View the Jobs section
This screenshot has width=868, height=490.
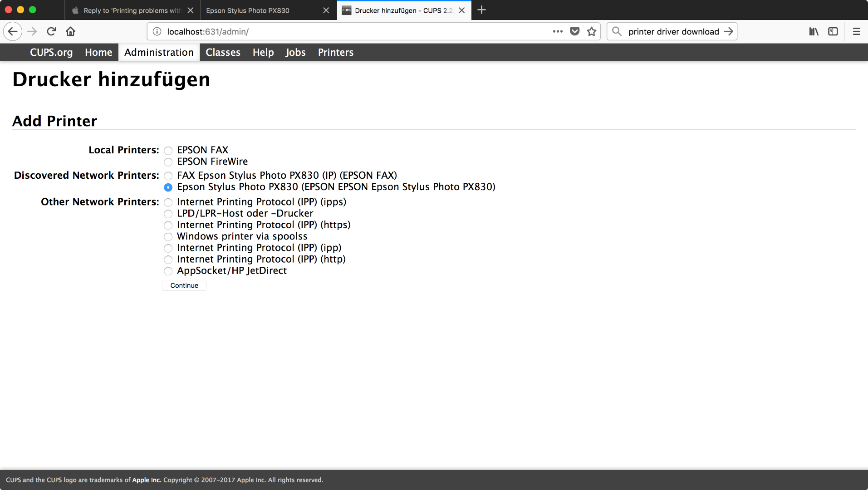(x=295, y=52)
